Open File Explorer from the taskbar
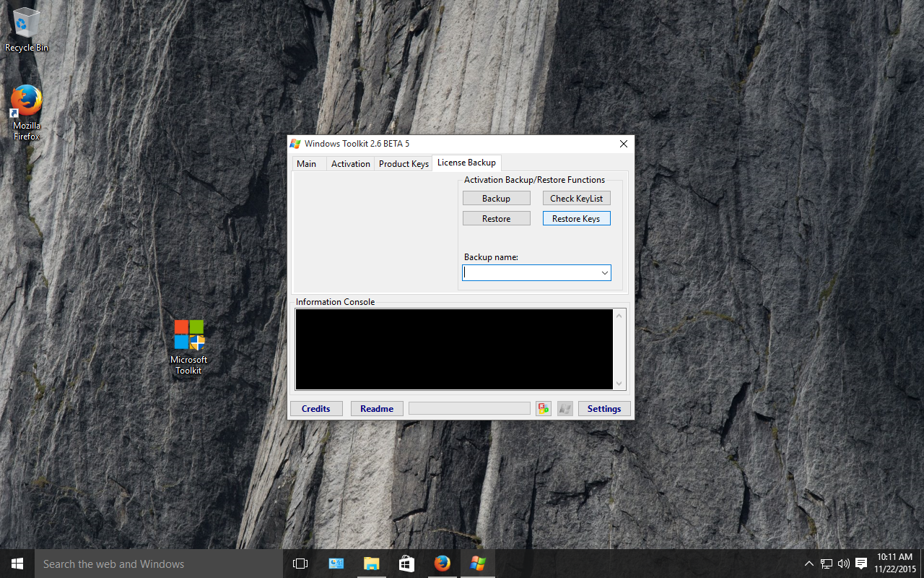Screen dimensions: 924x578 (371, 564)
